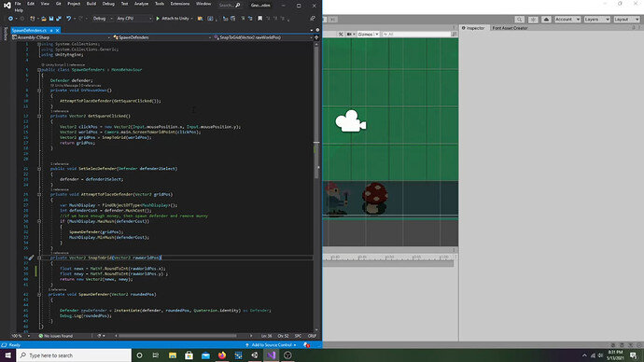Viewport: 644px width, 362px height.
Task: Open the Build menu
Action: (x=91, y=4)
